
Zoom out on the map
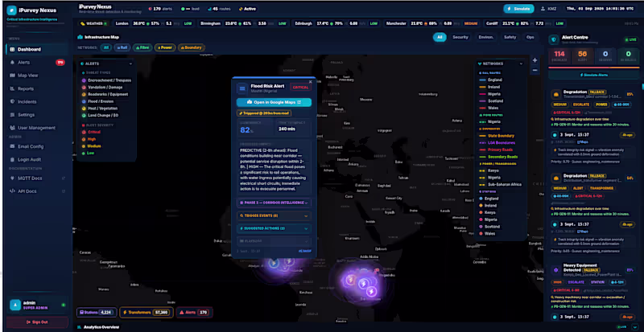coord(535,70)
